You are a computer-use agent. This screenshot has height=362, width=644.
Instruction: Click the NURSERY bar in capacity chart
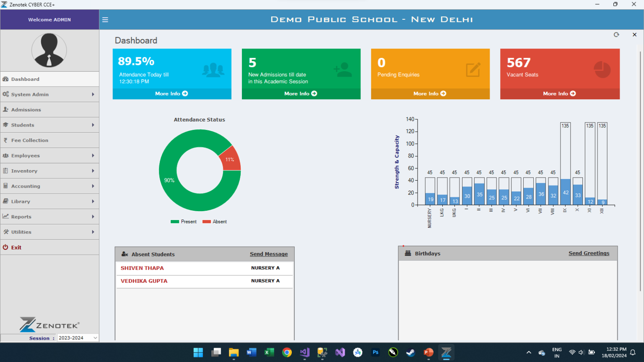click(430, 199)
